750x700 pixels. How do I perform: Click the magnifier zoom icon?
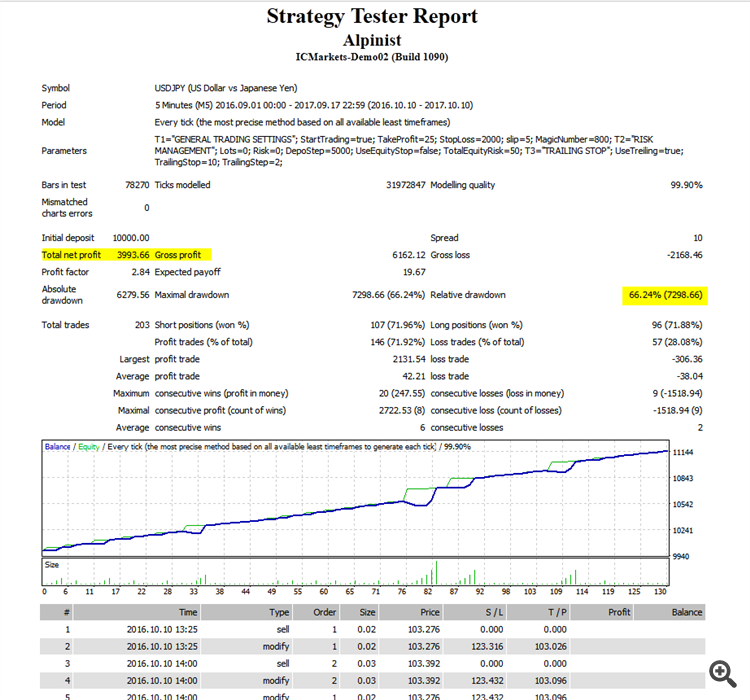click(723, 674)
